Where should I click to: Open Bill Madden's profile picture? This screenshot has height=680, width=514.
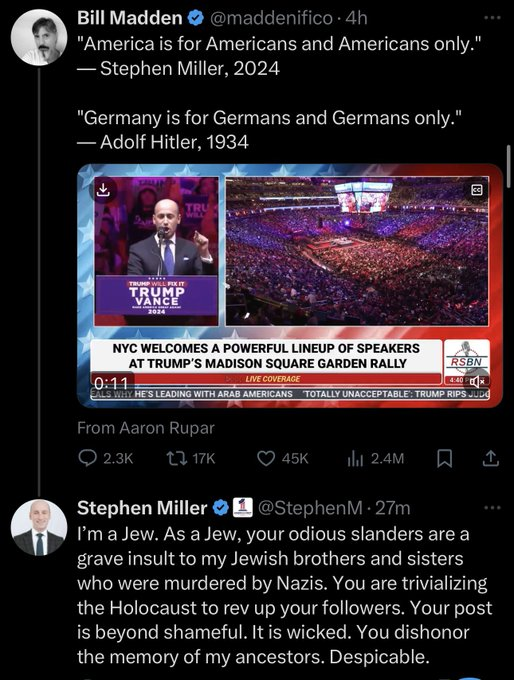coord(39,37)
